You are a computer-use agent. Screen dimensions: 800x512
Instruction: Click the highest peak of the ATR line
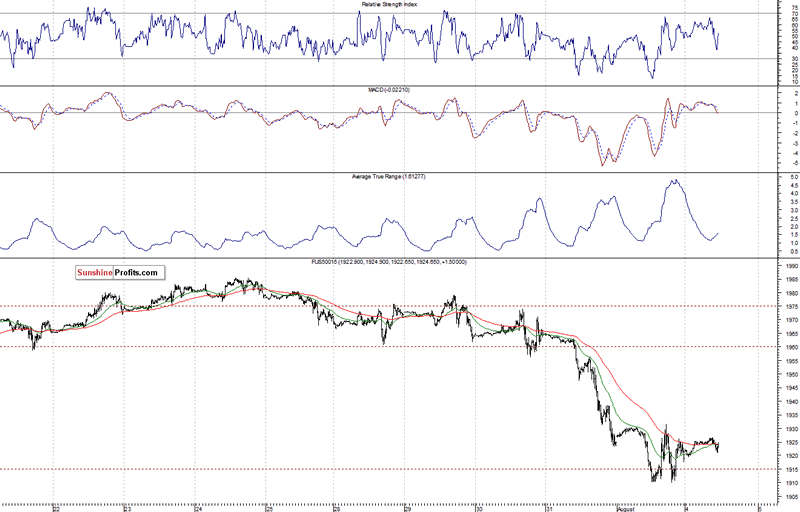click(675, 181)
